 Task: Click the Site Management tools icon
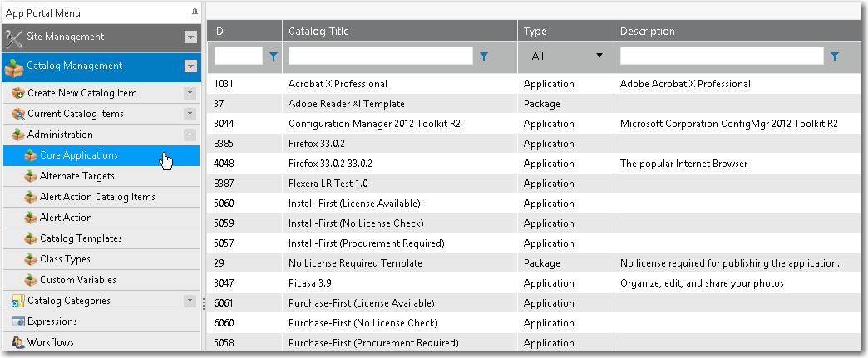point(14,37)
